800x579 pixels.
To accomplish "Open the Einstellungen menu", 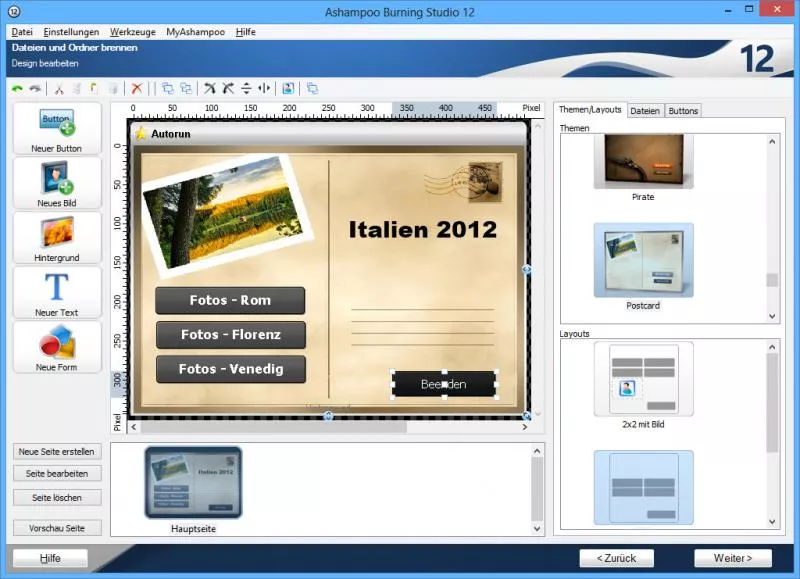I will click(x=71, y=32).
